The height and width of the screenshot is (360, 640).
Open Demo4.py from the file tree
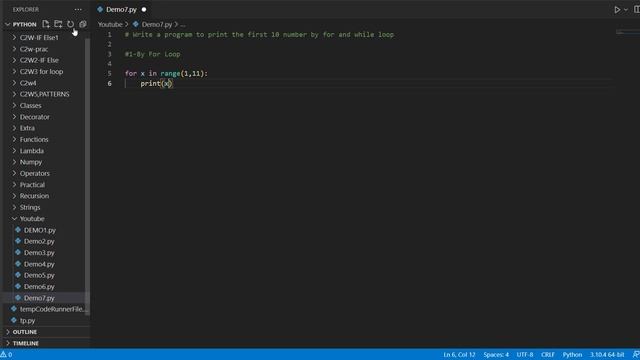39,264
